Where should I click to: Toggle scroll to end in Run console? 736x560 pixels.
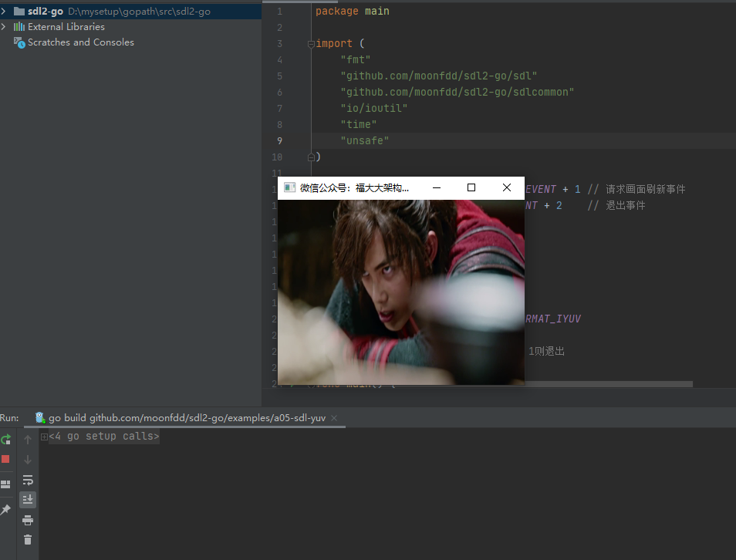coord(28,499)
